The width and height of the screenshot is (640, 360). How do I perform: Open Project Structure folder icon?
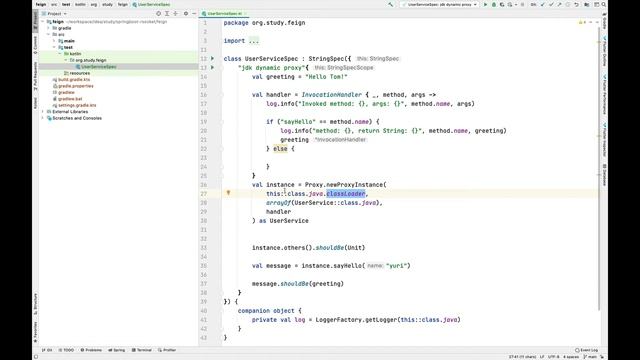[586, 4]
